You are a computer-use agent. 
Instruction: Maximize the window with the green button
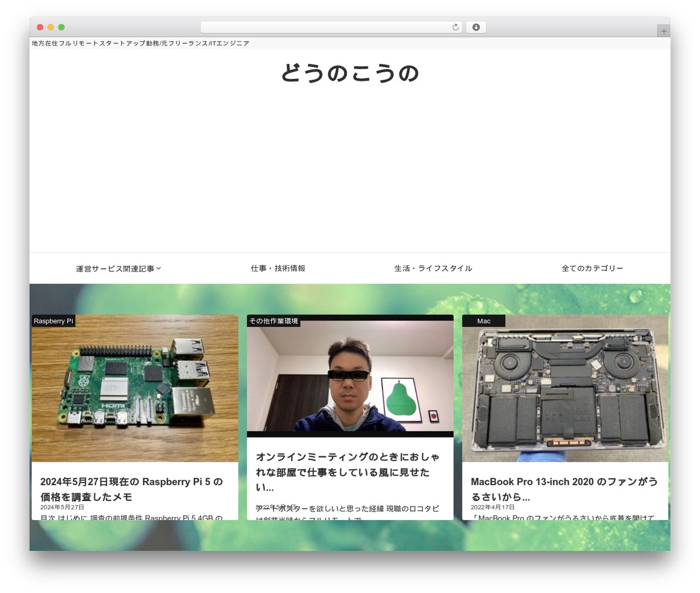(x=61, y=27)
